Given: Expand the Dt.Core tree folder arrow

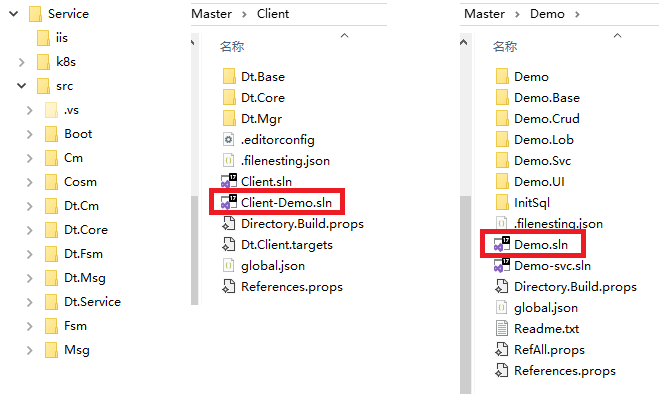Looking at the screenshot, I should 30,230.
